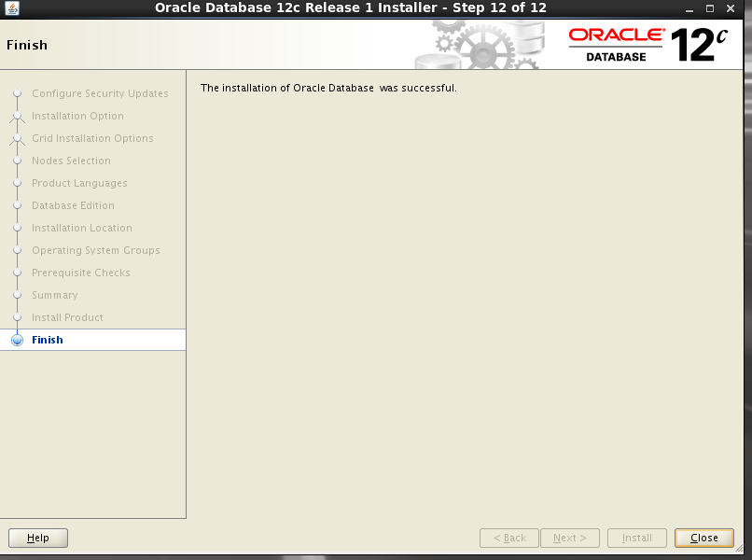Select the Prerequisite Checks step
The width and height of the screenshot is (752, 560).
(80, 273)
